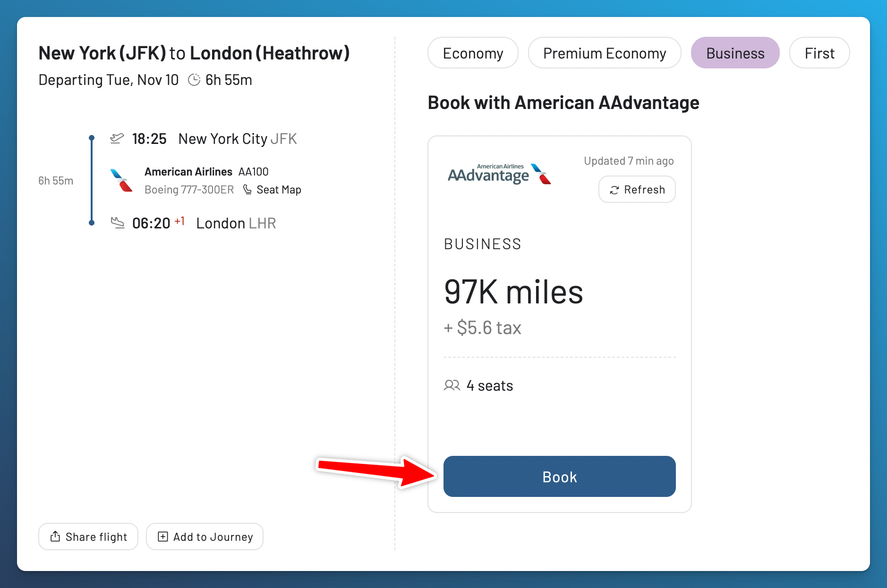
Task: Click the BUSINESS cabin label in card
Action: pos(482,244)
